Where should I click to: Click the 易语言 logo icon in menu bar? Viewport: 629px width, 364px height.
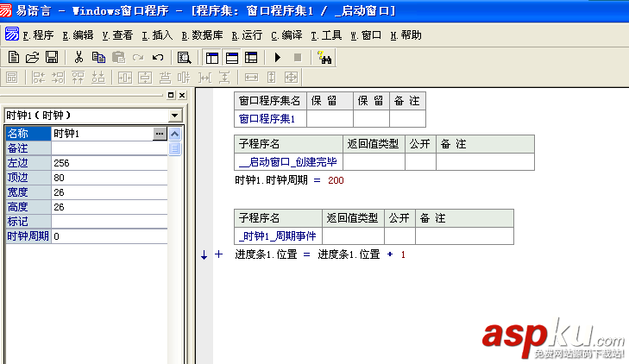tap(12, 35)
